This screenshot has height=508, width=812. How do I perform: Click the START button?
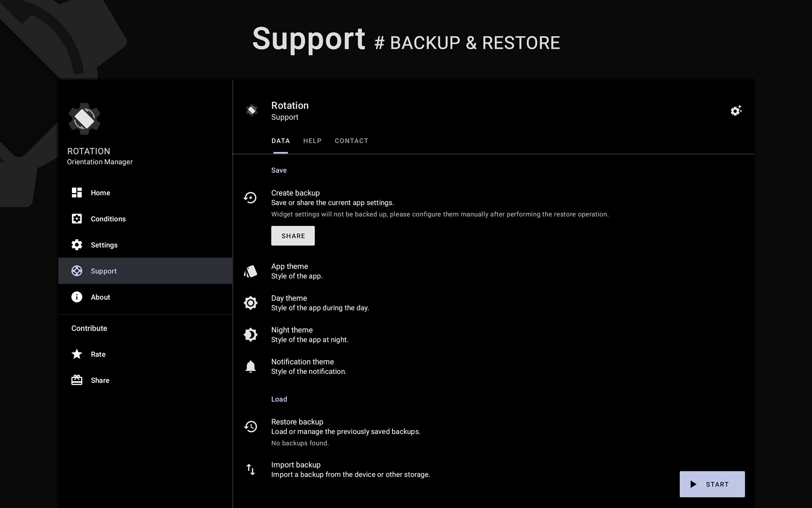[x=712, y=484]
